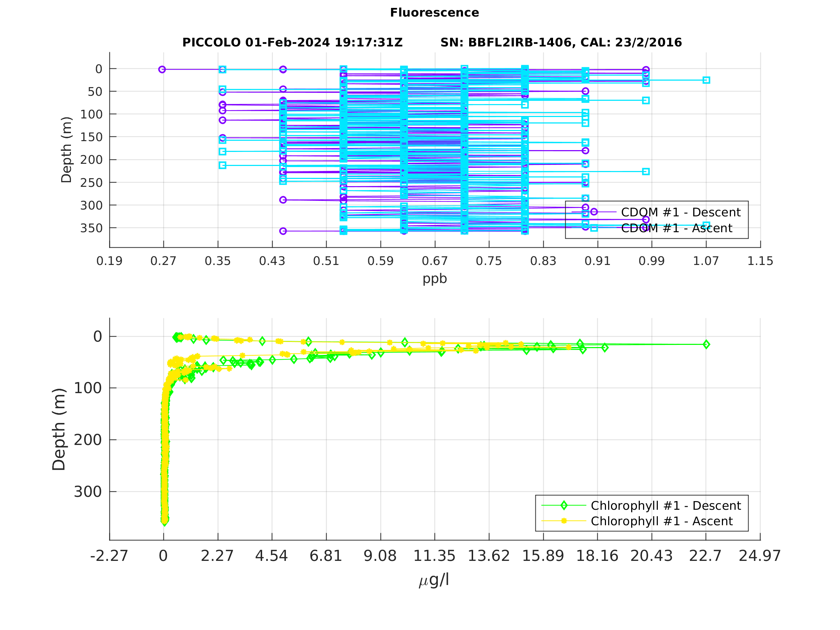Screen dimensions: 840x630
Task: Click the cyan square marker in CDOM legend
Action: tap(594, 228)
